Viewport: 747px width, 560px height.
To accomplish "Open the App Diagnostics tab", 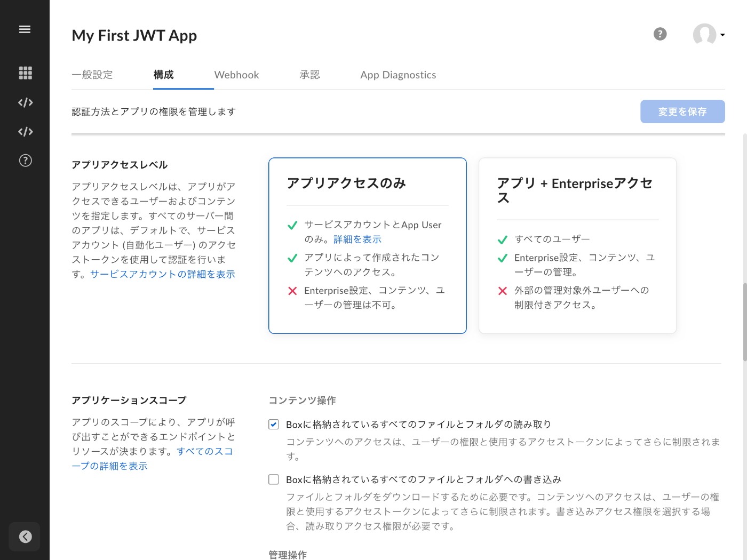I will pyautogui.click(x=398, y=75).
